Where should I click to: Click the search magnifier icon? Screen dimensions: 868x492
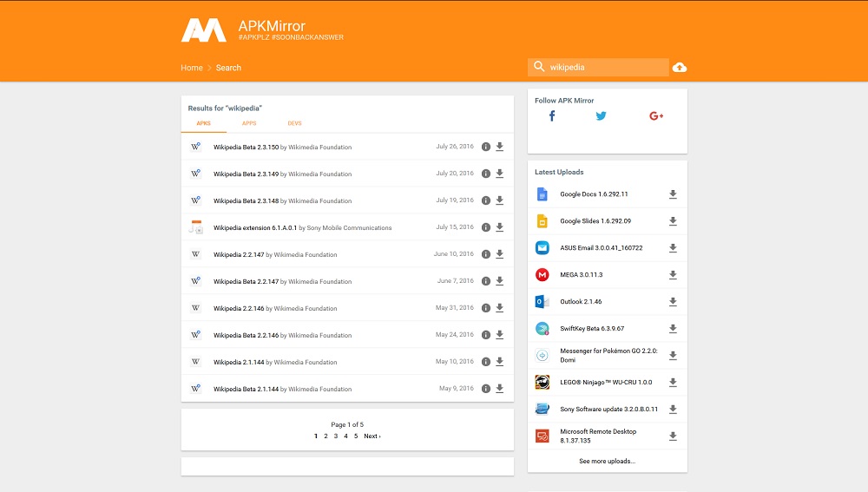[x=539, y=67]
